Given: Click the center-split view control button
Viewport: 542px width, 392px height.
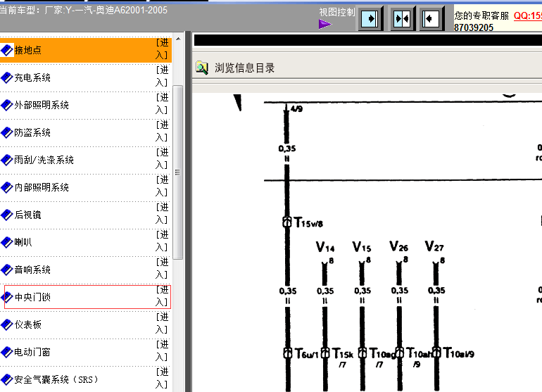Looking at the screenshot, I should tap(402, 18).
